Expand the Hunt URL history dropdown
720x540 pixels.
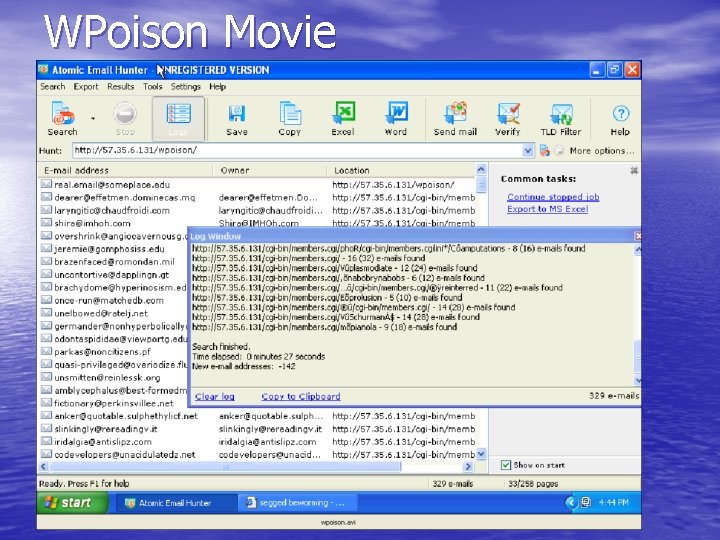point(528,150)
